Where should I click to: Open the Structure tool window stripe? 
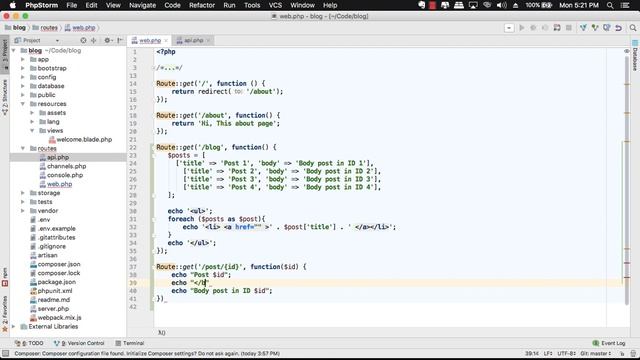tap(5, 97)
